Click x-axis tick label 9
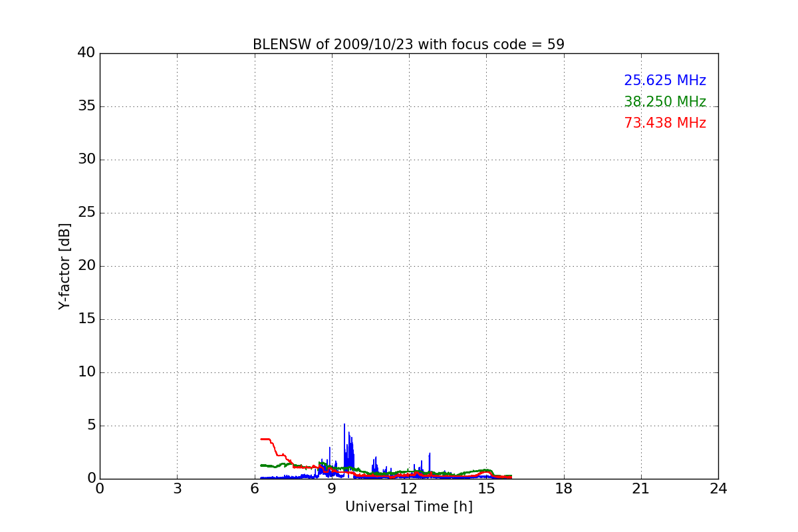 pos(332,489)
